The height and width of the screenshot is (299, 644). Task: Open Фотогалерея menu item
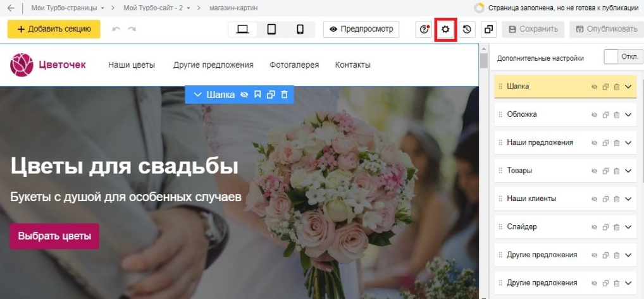[294, 64]
